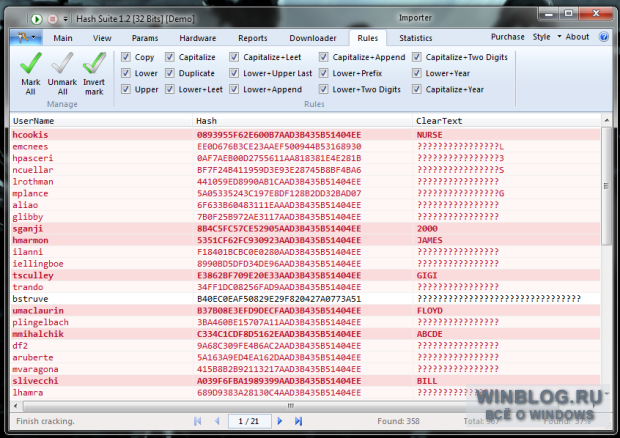Open the Reports tab

click(253, 38)
